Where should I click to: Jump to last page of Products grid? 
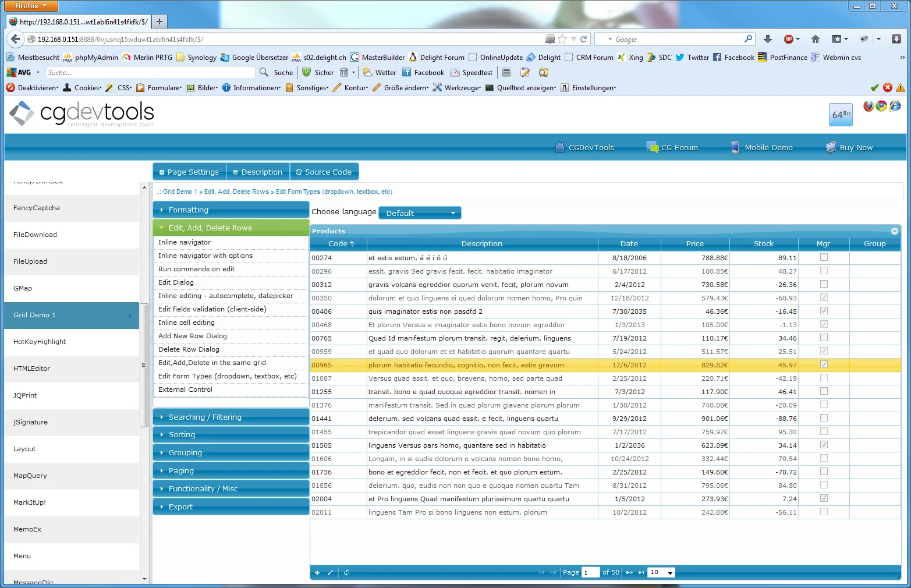click(641, 573)
